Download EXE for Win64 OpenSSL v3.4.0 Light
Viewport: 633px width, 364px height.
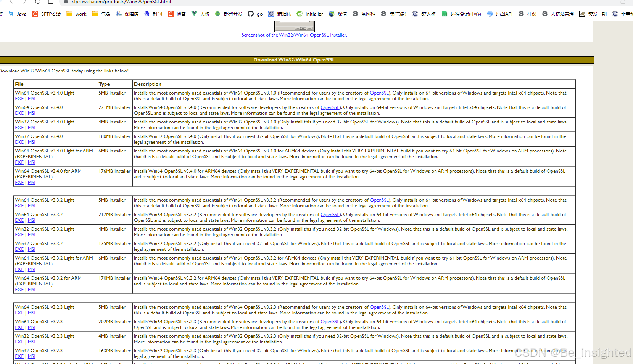coord(19,99)
